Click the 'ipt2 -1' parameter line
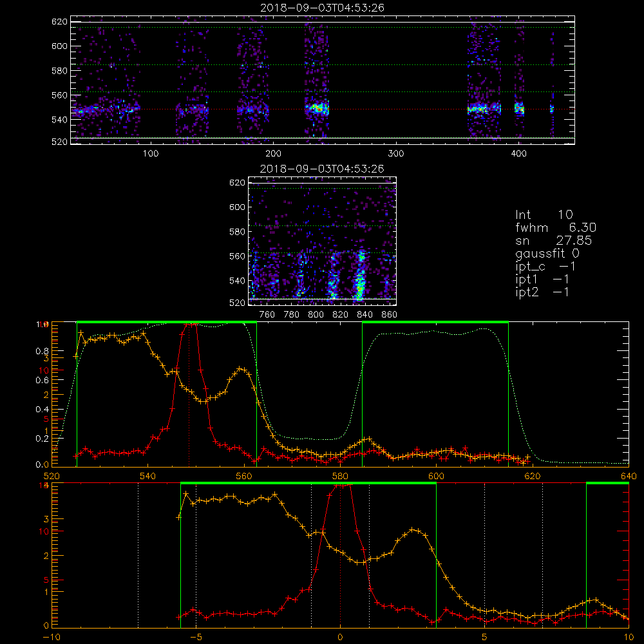Image resolution: width=644 pixels, height=644 pixels. click(x=542, y=292)
